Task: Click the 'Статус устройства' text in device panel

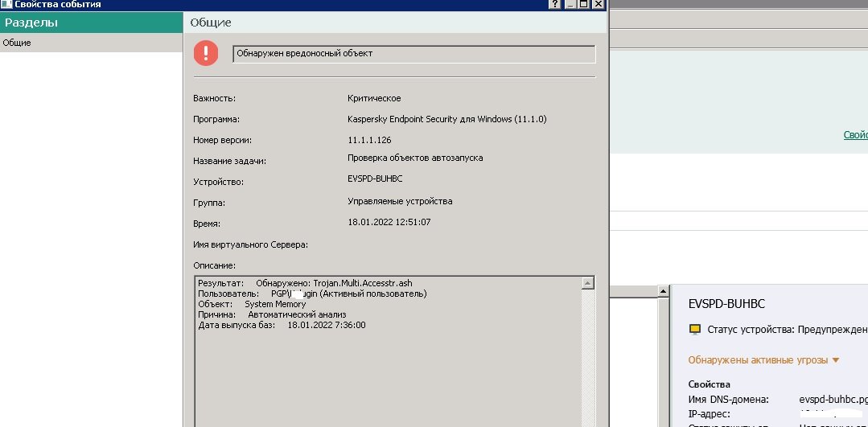Action: 788,330
